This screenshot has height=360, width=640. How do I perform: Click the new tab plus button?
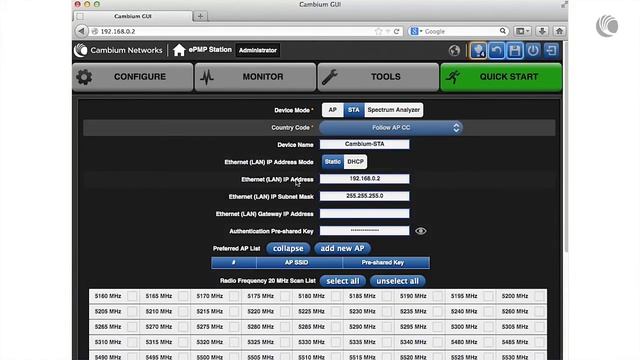[200, 16]
